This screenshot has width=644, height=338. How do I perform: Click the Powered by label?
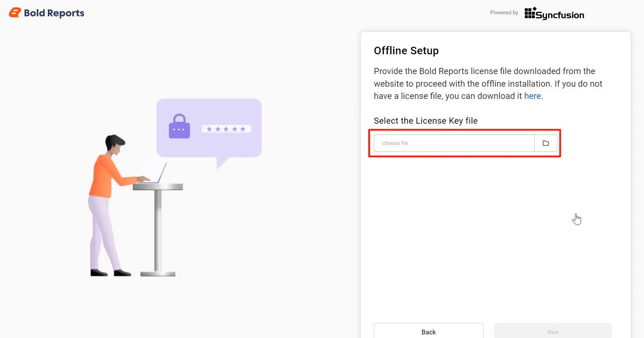[504, 12]
